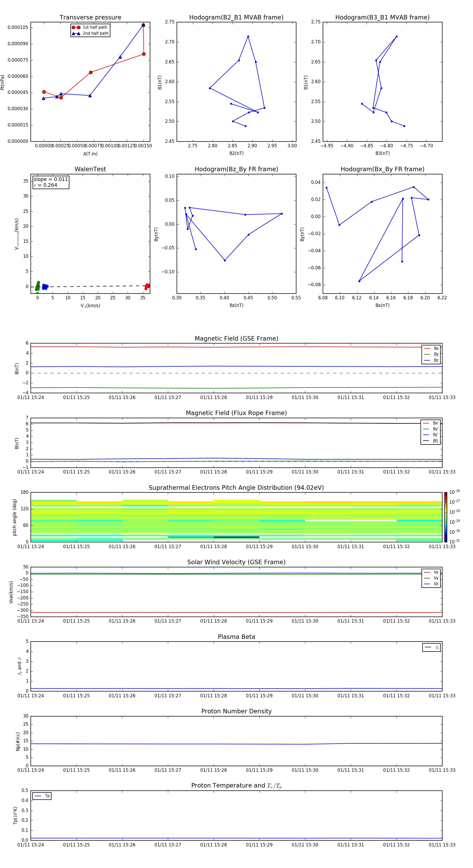Click the "Vsw(km/s)" y-axis label
Image resolution: width=473 pixels, height=868 pixels.
pos(11,592)
